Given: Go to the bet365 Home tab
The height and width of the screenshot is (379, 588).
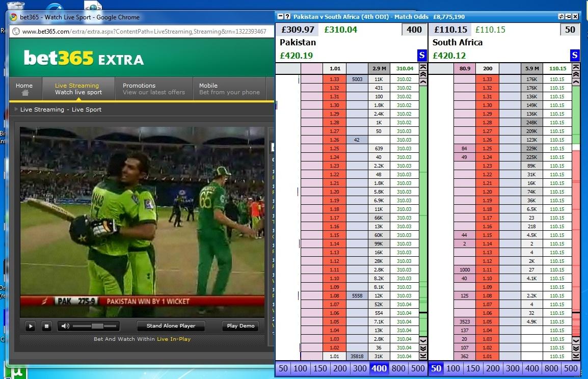Looking at the screenshot, I should [24, 89].
